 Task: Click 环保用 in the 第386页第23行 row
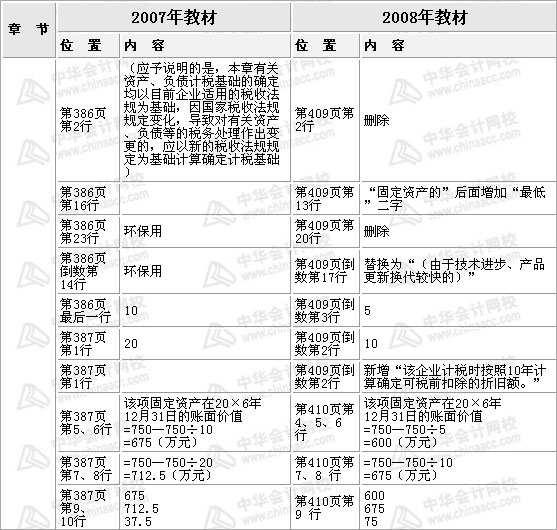(x=142, y=232)
